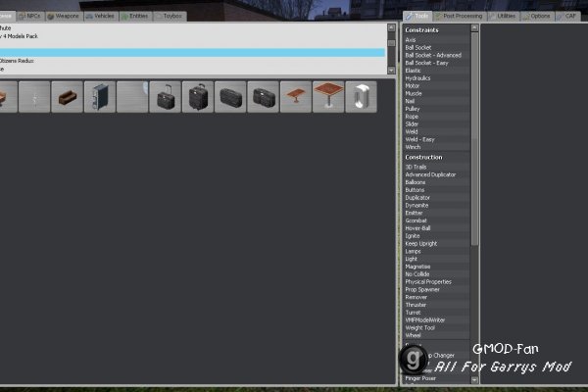Select the Weld - Easy tool
This screenshot has height=392, width=588.
click(x=436, y=139)
